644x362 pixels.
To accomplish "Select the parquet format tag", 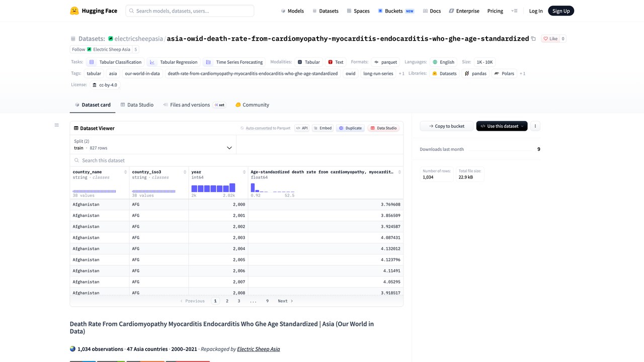I will [x=385, y=62].
